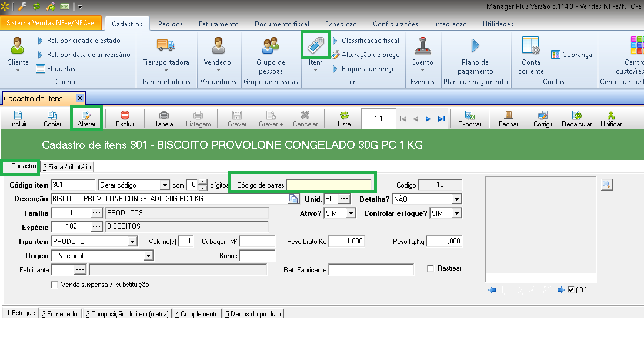This screenshot has width=644, height=337.
Task: Toggle the checkbox below the image panel
Action: (572, 289)
